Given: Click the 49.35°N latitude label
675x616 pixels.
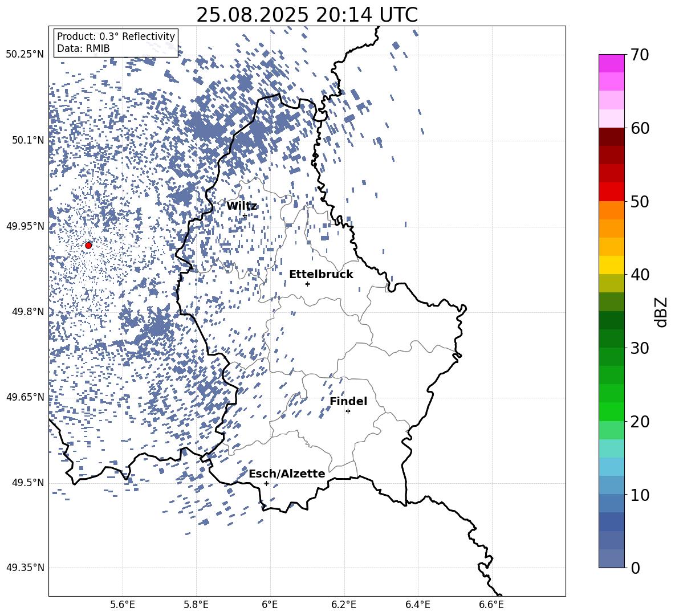Looking at the screenshot, I should coord(25,568).
